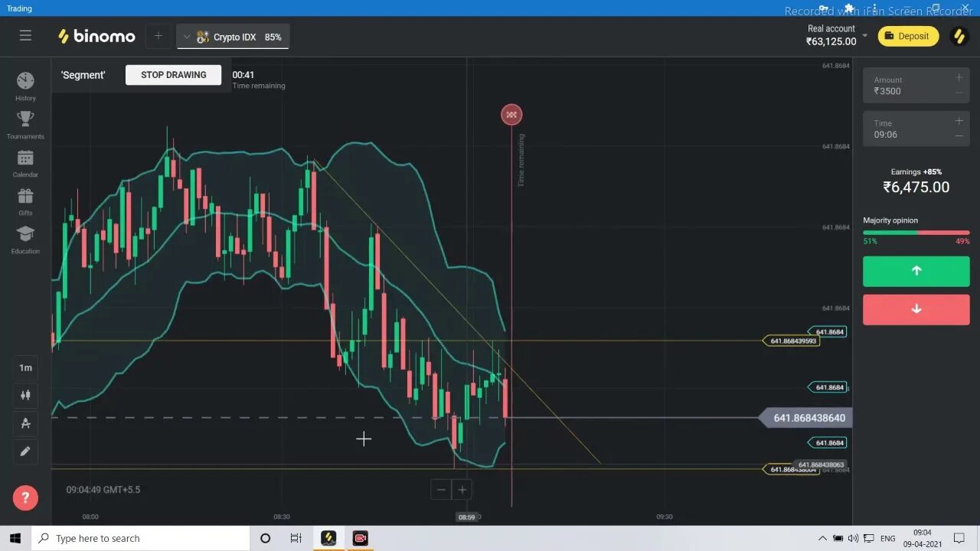The height and width of the screenshot is (551, 980).
Task: Expand the Real account balance dropdown
Action: click(864, 36)
